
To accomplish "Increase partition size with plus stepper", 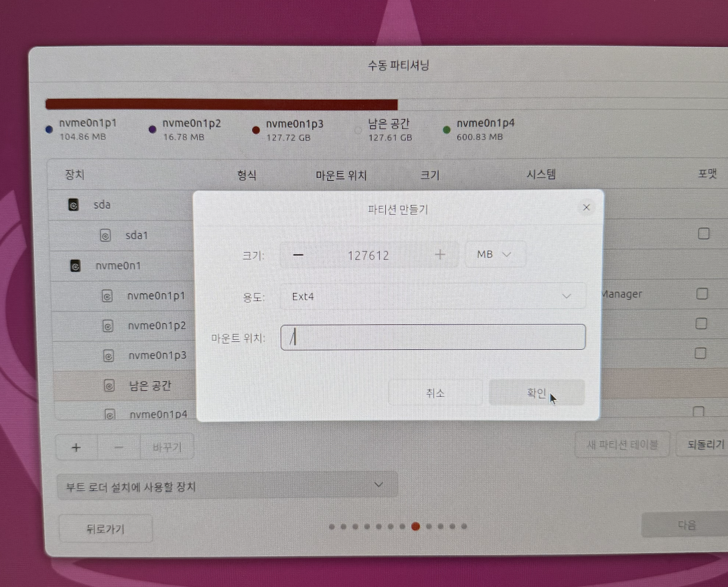I will 440,255.
